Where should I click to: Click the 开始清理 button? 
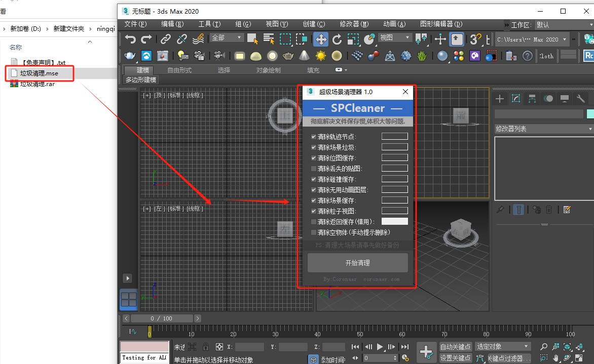pyautogui.click(x=358, y=263)
